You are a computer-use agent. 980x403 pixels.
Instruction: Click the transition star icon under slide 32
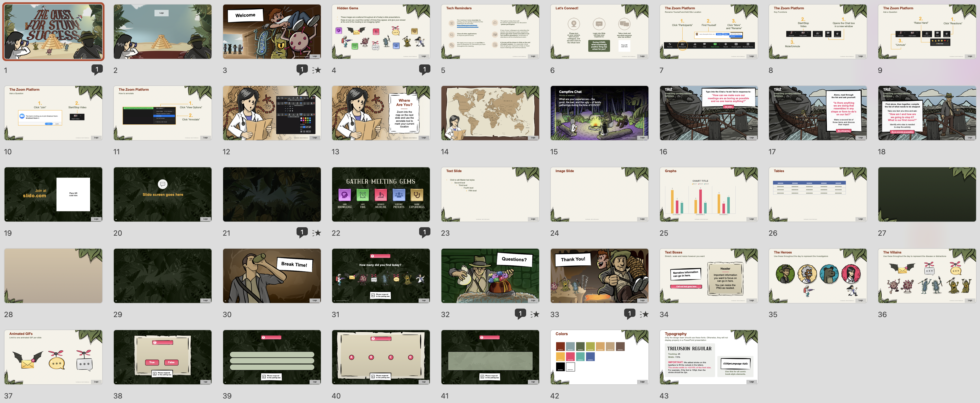tap(535, 314)
